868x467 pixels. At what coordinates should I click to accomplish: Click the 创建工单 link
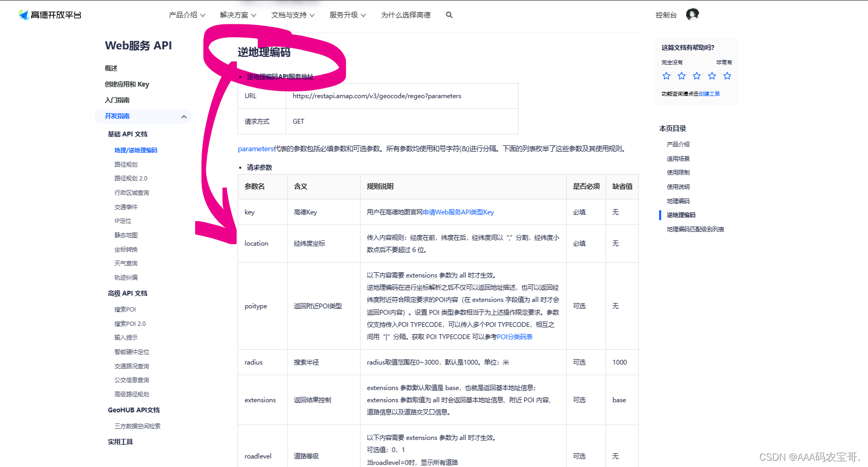pyautogui.click(x=709, y=94)
